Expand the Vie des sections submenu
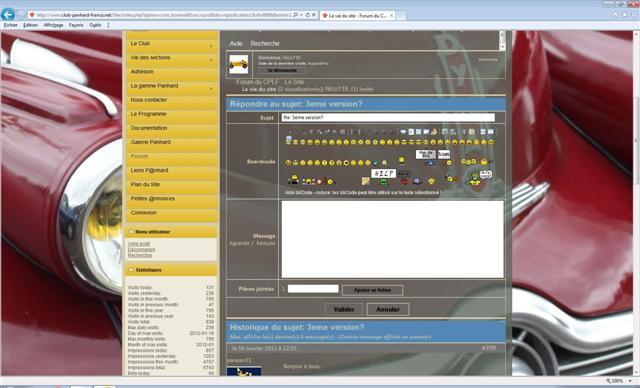The height and width of the screenshot is (388, 640). point(211,60)
